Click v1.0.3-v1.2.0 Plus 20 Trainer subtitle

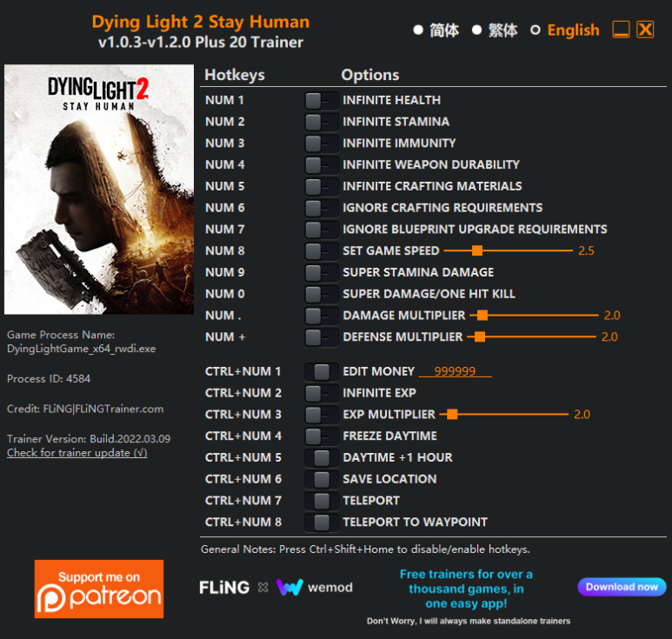(201, 43)
